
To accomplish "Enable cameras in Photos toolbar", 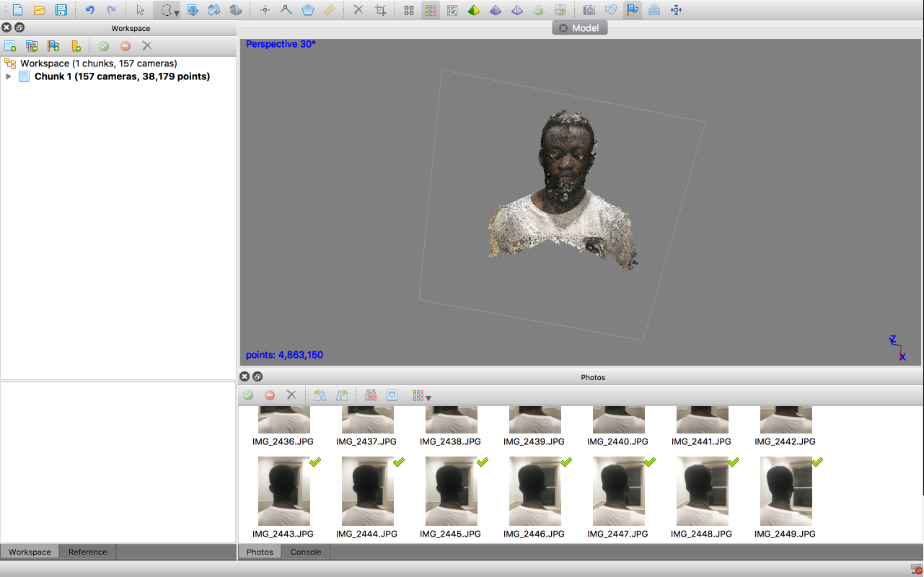I will [248, 395].
